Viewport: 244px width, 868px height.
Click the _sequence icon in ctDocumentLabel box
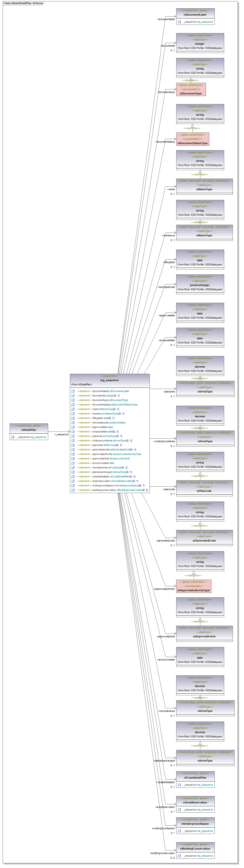(x=179, y=22)
